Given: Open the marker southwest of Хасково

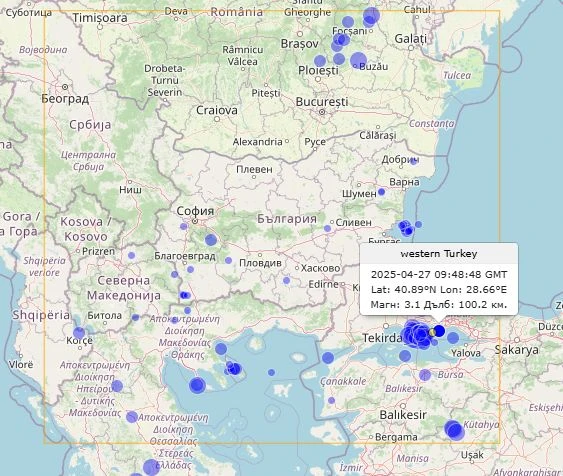Looking at the screenshot, I should point(287,280).
